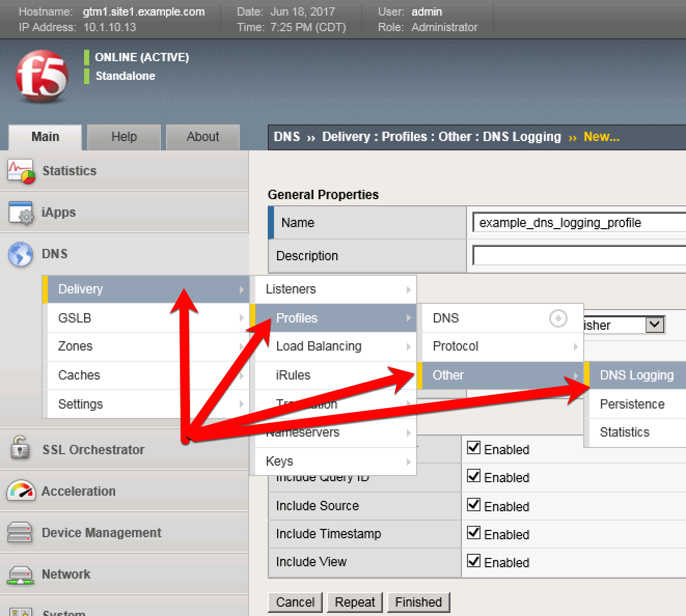Image resolution: width=686 pixels, height=616 pixels.
Task: Click the Network device icon
Action: 21,575
